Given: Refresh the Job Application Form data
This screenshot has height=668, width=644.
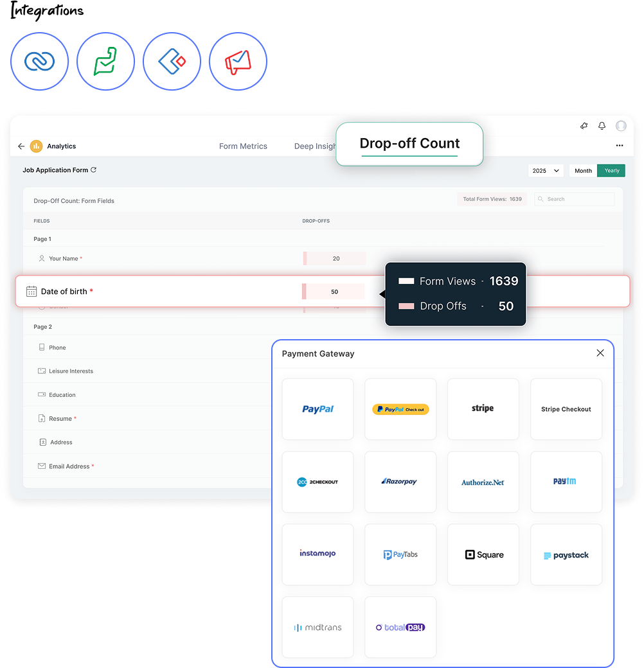Looking at the screenshot, I should point(94,170).
